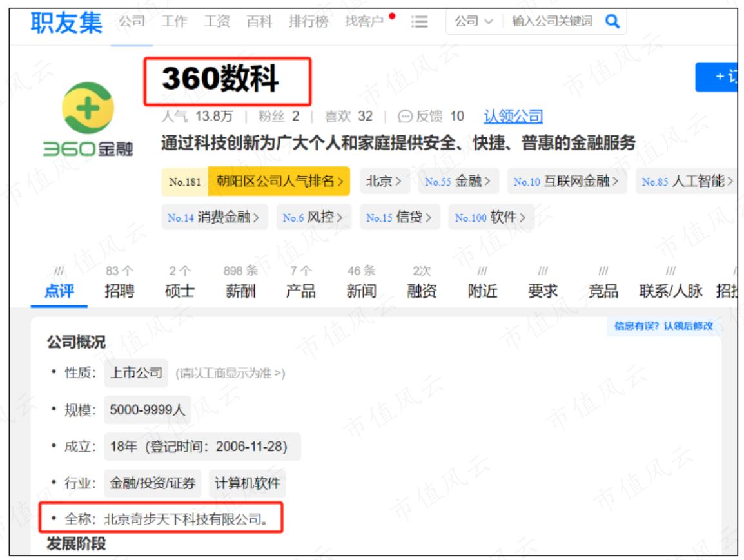This screenshot has width=744, height=560.
Task: Click the 发展阶段 section heading
Action: pyautogui.click(x=76, y=543)
